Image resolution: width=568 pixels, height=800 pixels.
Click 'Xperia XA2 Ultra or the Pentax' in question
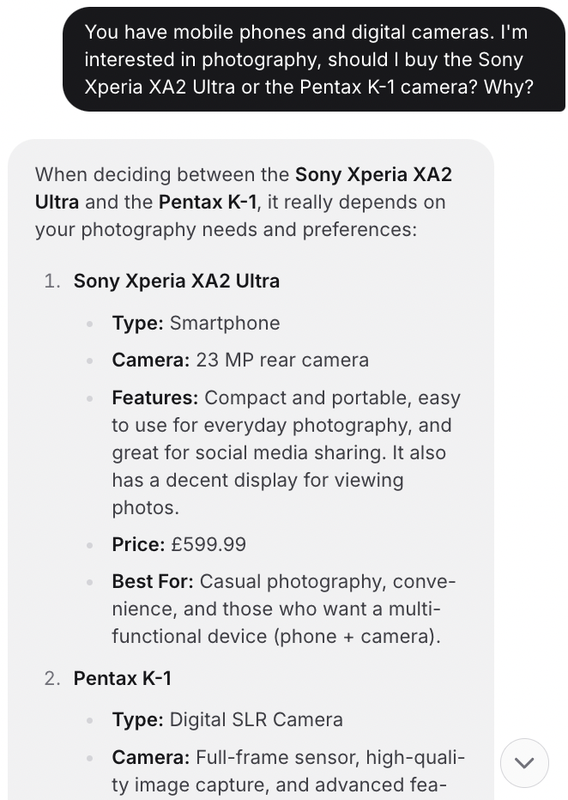223,87
